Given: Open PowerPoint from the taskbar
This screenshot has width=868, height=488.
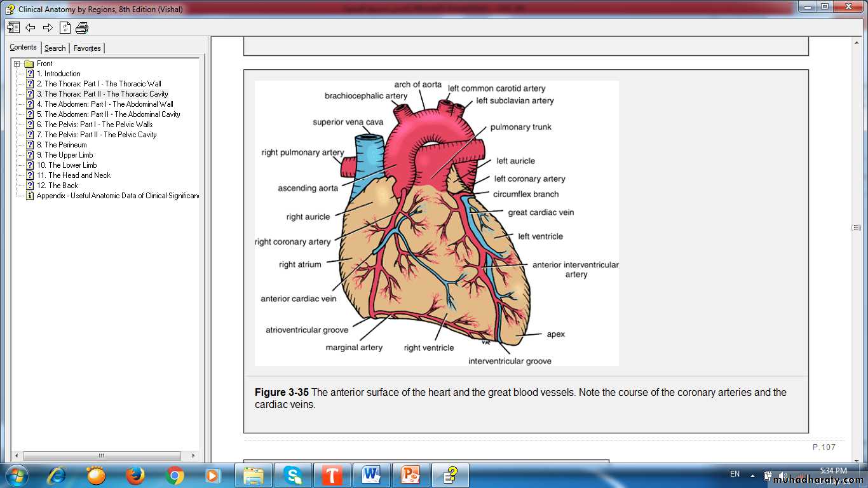Looking at the screenshot, I should pyautogui.click(x=410, y=475).
